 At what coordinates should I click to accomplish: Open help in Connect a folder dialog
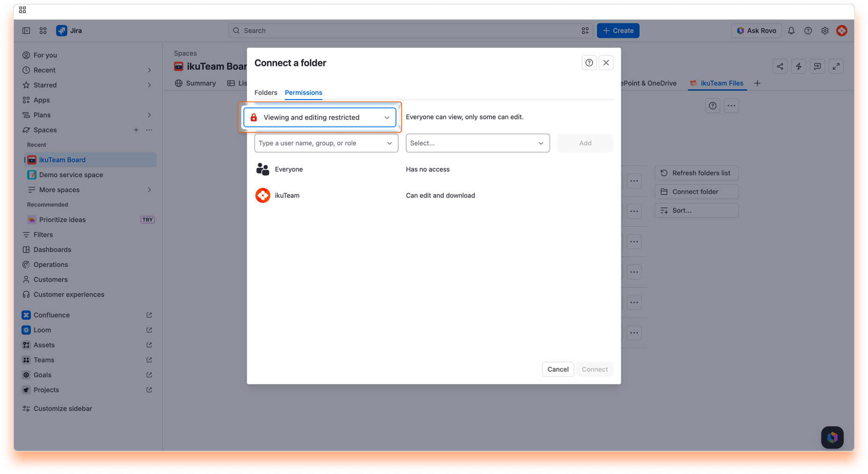(x=589, y=63)
